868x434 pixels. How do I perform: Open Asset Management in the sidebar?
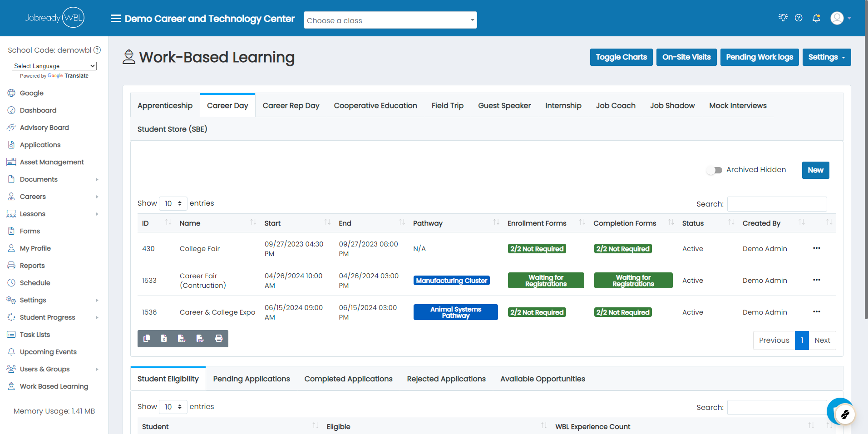[x=52, y=162]
